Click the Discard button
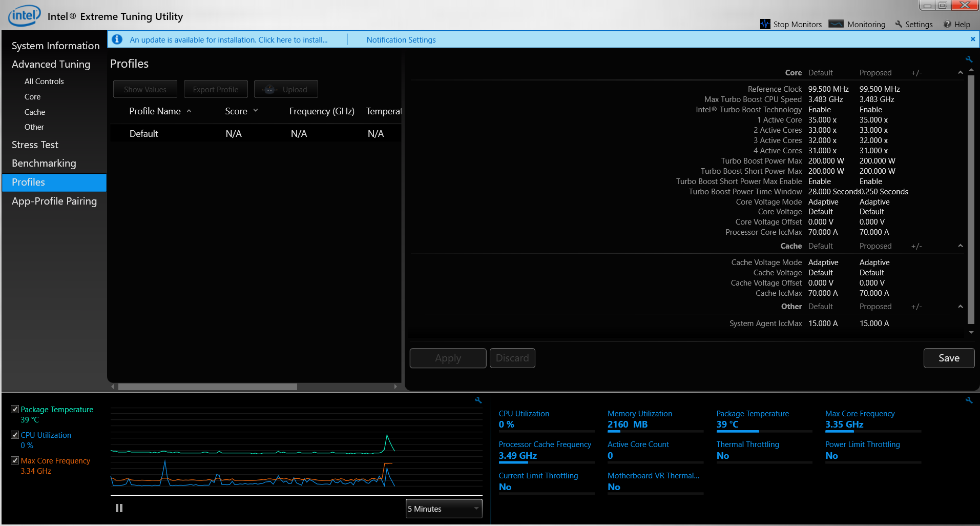The height and width of the screenshot is (526, 980). tap(512, 358)
